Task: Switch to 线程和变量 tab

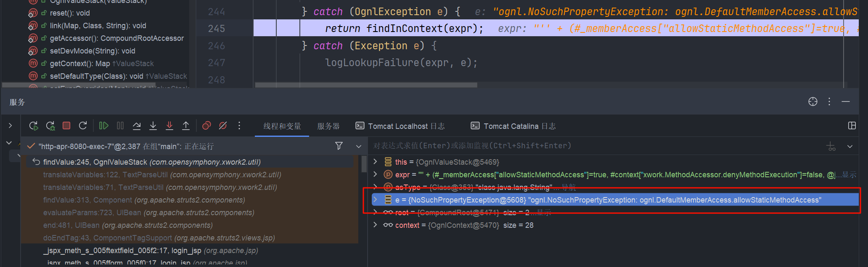Action: 282,126
